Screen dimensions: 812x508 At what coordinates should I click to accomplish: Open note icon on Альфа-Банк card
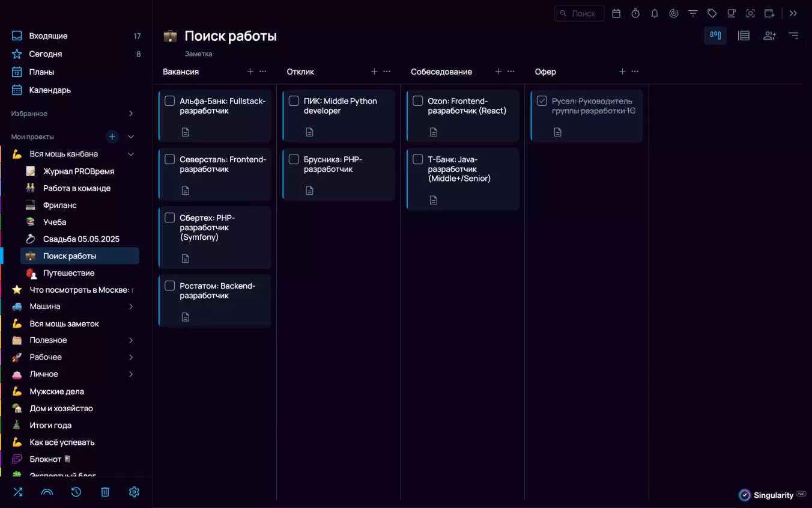tap(186, 132)
